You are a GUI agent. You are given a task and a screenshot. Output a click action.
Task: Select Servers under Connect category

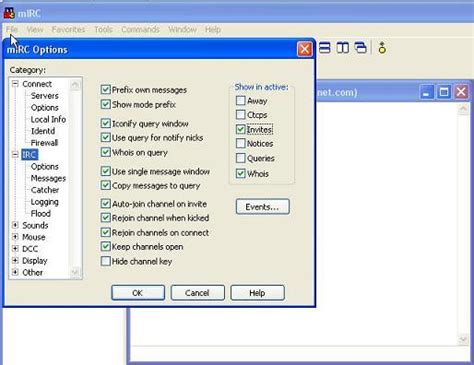click(45, 96)
